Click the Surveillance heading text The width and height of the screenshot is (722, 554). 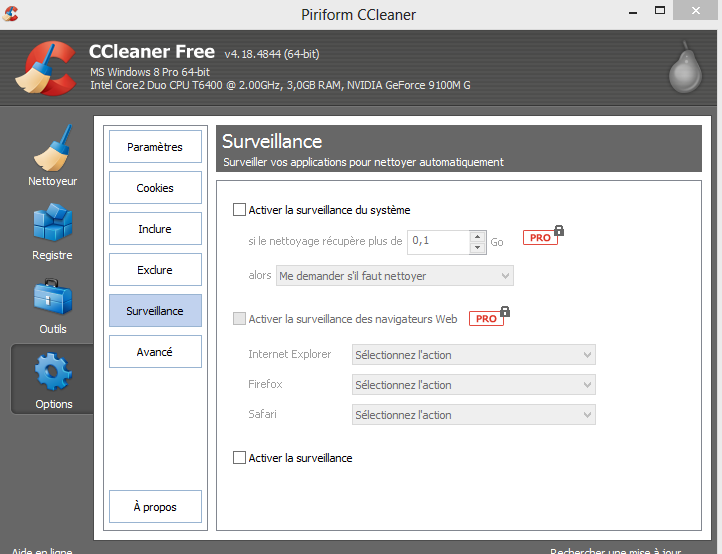272,141
